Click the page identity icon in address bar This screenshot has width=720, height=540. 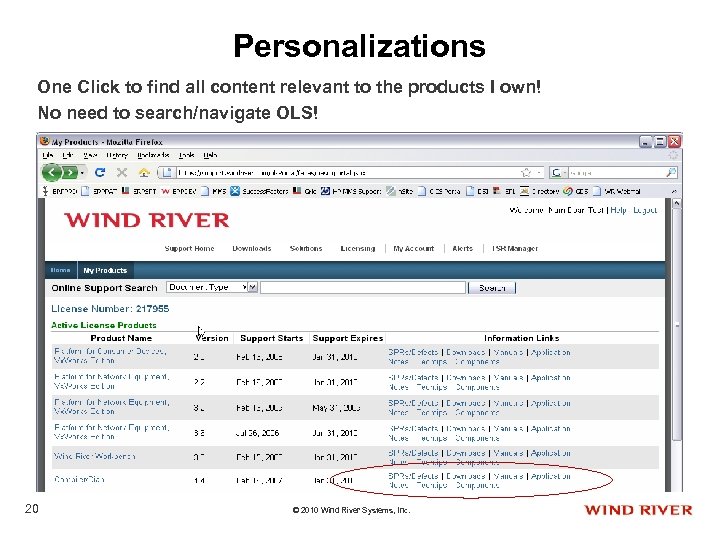pyautogui.click(x=167, y=173)
